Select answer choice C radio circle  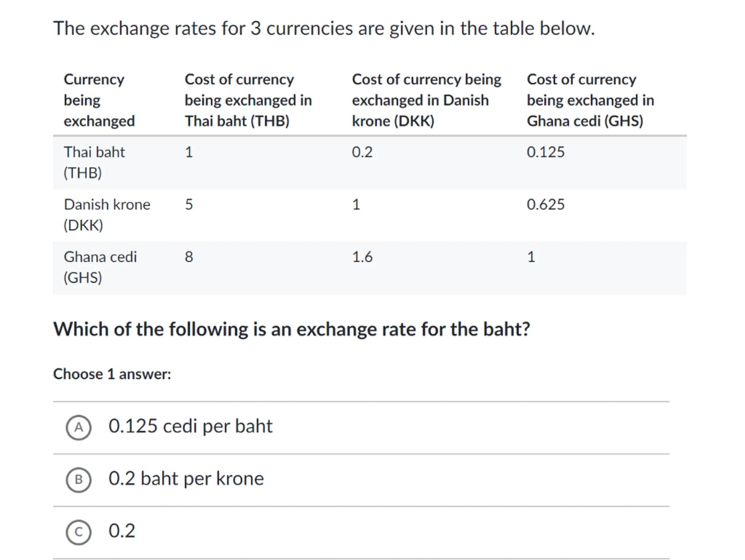pos(79,532)
